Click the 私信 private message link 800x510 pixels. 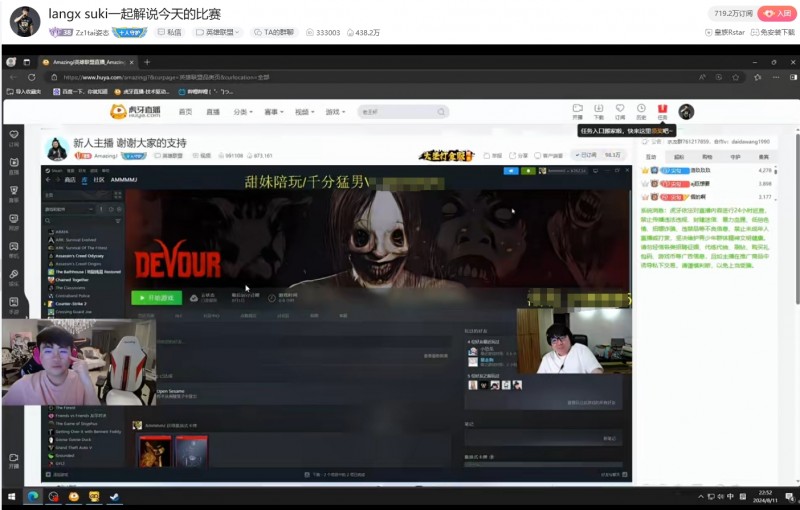pos(170,33)
